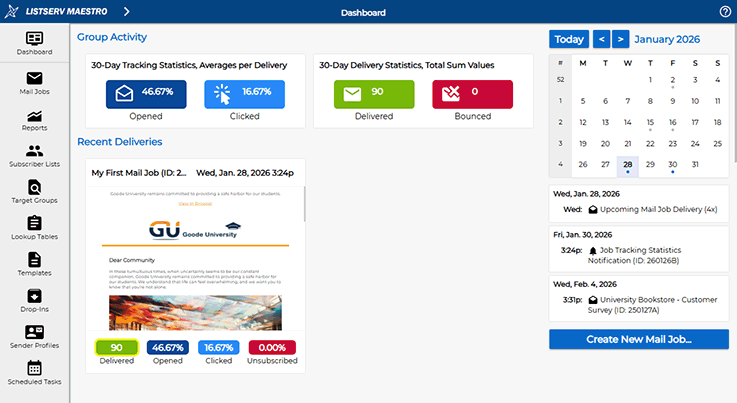Go to Subscriber Lists
The height and width of the screenshot is (403, 737).
[34, 156]
